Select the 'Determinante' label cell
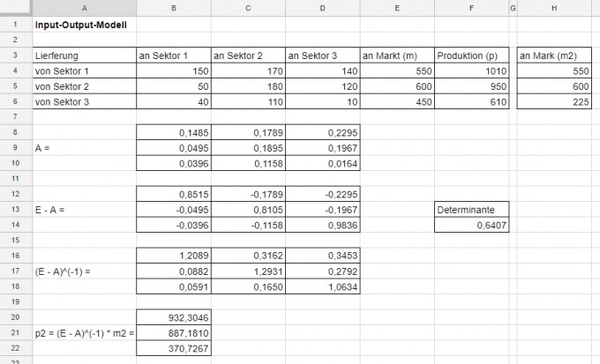This screenshot has height=364, width=600. (x=471, y=210)
